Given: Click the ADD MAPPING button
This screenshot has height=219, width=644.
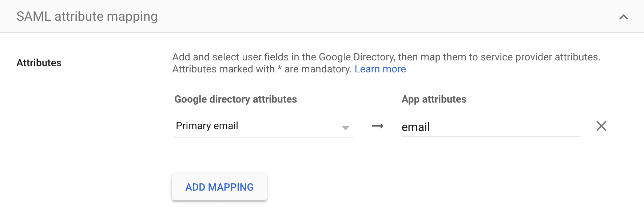Looking at the screenshot, I should coord(219,187).
